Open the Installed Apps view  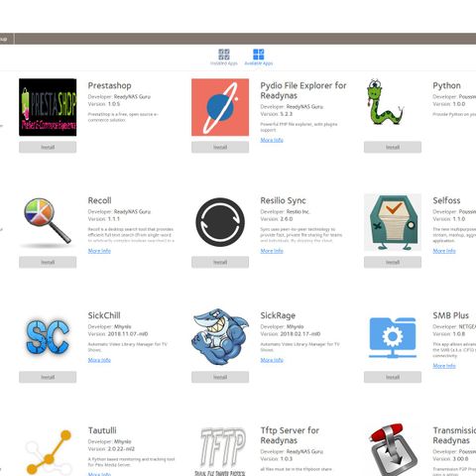coord(224,57)
